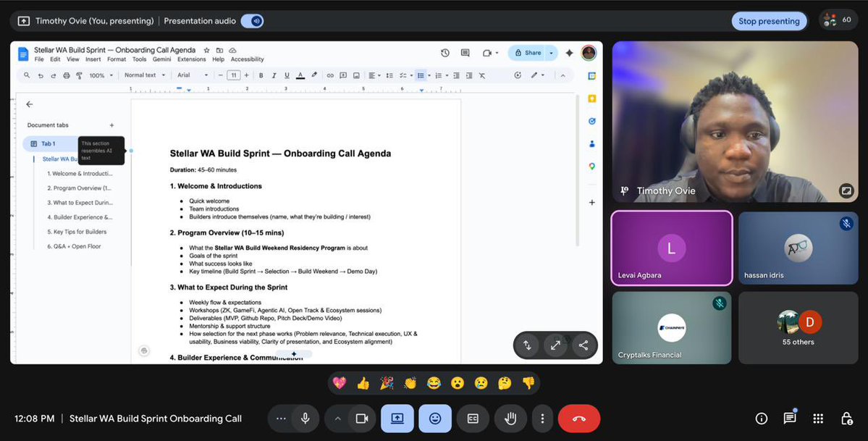Viewport: 868px width, 441px height.
Task: Open the File menu
Action: (39, 59)
